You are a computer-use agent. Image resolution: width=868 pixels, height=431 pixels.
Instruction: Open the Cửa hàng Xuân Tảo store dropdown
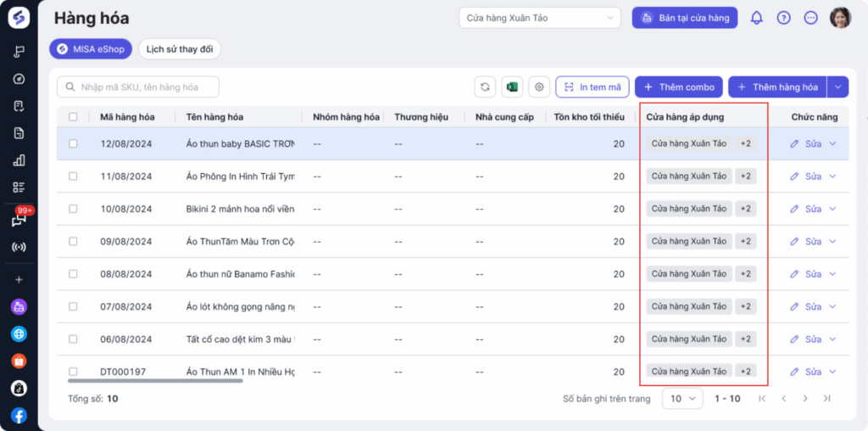point(539,18)
